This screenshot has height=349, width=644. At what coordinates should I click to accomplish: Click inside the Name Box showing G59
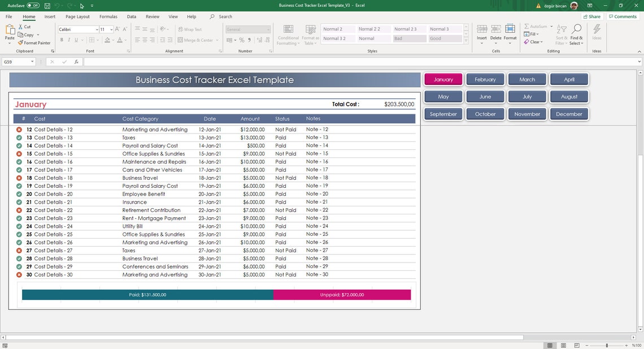16,62
